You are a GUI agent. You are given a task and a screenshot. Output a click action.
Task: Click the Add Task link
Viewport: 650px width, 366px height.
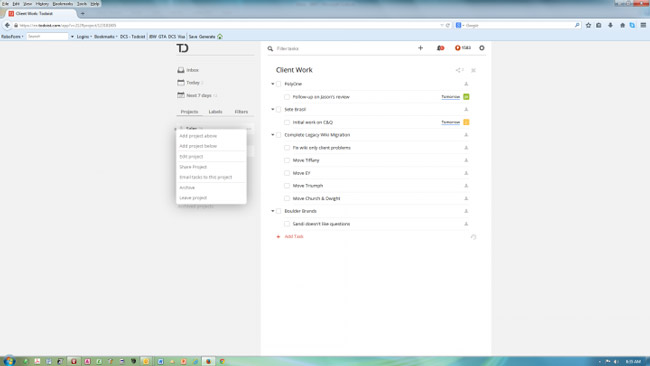tap(294, 237)
